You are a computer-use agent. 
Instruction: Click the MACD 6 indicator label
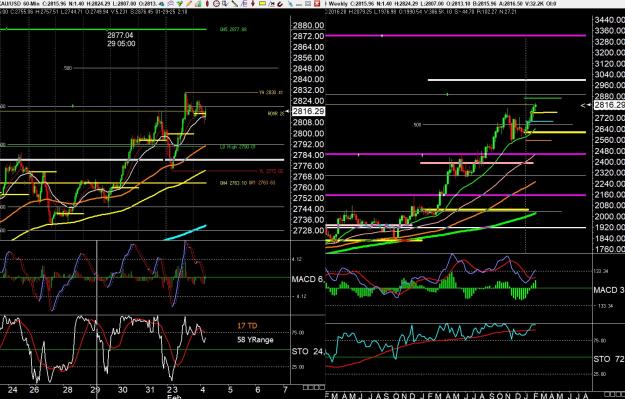pos(307,279)
